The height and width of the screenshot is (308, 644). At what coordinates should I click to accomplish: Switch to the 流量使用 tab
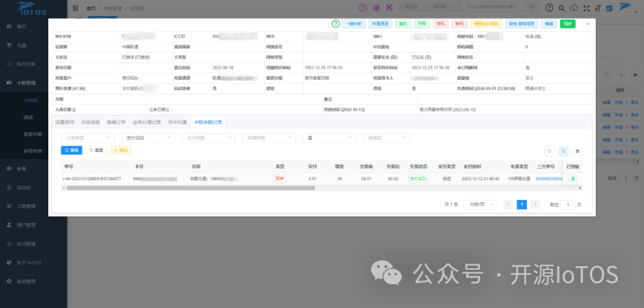tap(65, 122)
